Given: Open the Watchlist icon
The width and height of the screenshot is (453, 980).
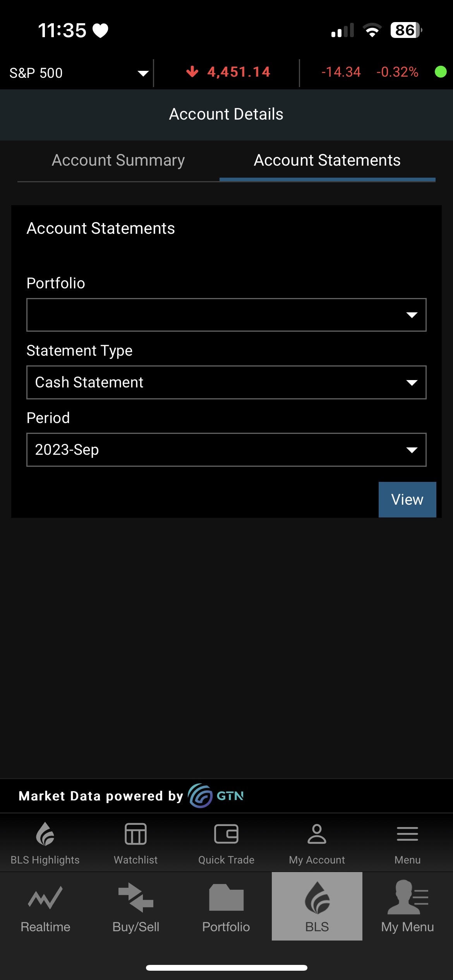Looking at the screenshot, I should pos(136,834).
